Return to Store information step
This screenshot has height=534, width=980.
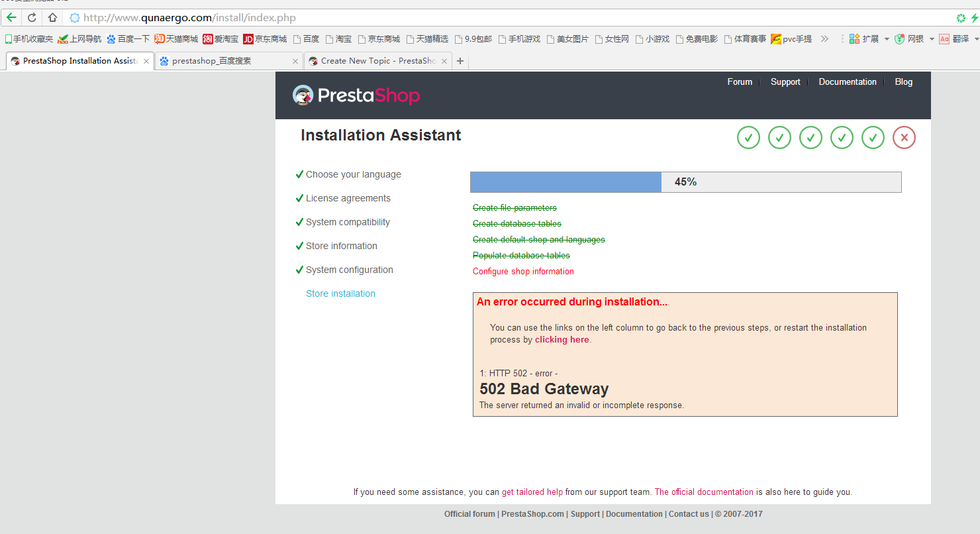[x=342, y=246]
